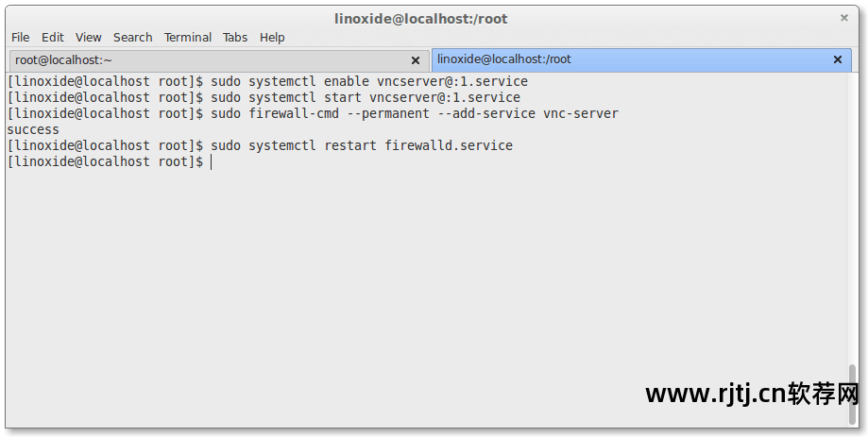Click at the terminal prompt cursor
The height and width of the screenshot is (437, 868).
(212, 162)
